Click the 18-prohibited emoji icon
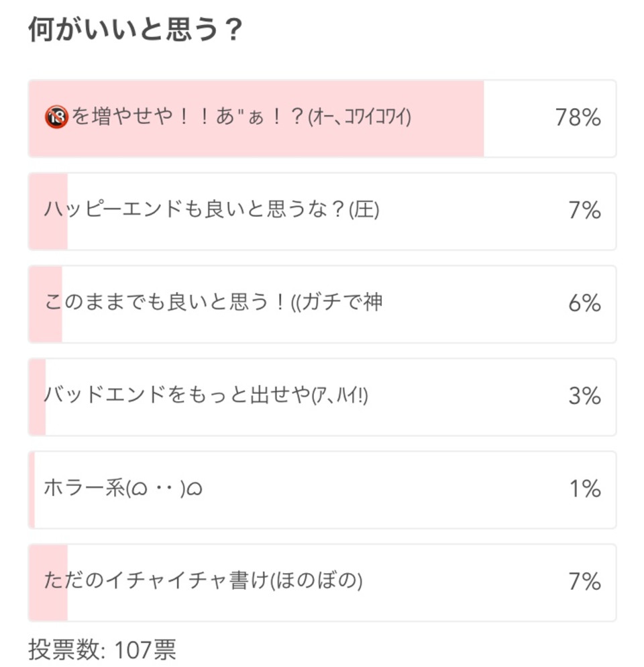This screenshot has width=644, height=667. [57, 119]
